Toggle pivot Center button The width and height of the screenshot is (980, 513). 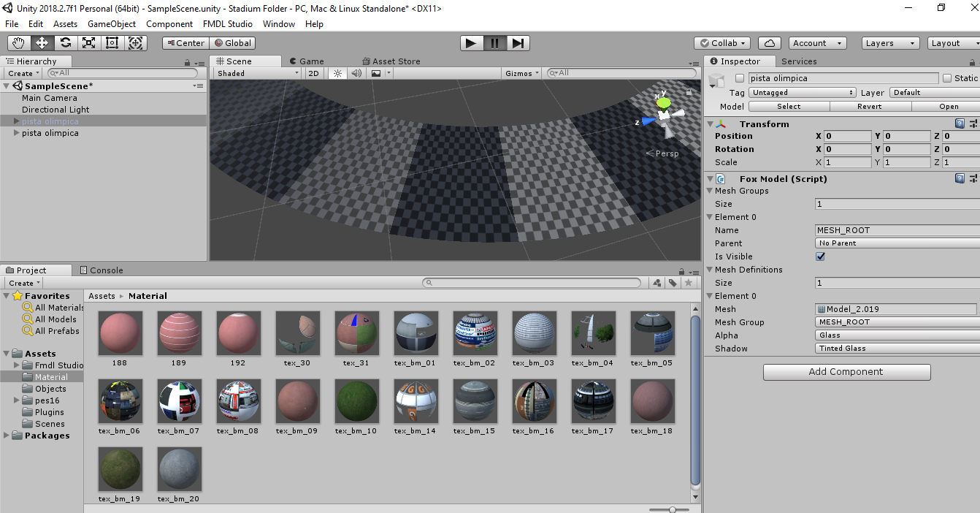click(185, 43)
